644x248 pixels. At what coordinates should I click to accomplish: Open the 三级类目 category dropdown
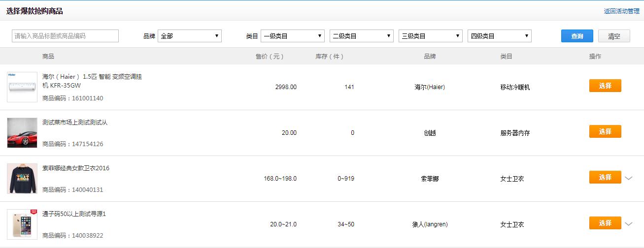pyautogui.click(x=431, y=36)
